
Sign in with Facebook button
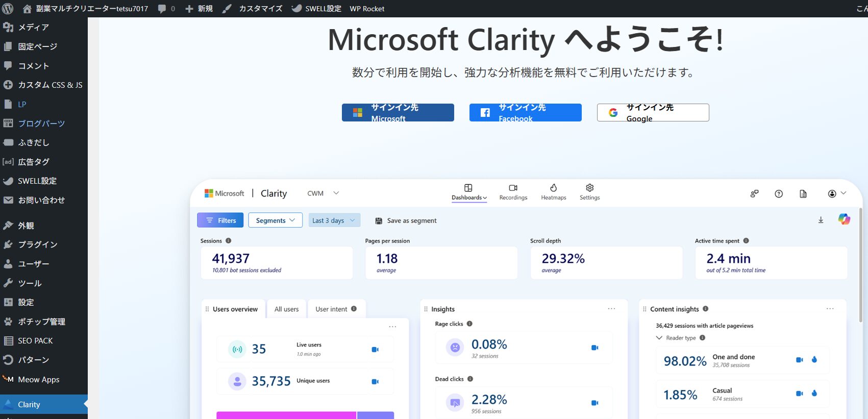click(x=526, y=112)
